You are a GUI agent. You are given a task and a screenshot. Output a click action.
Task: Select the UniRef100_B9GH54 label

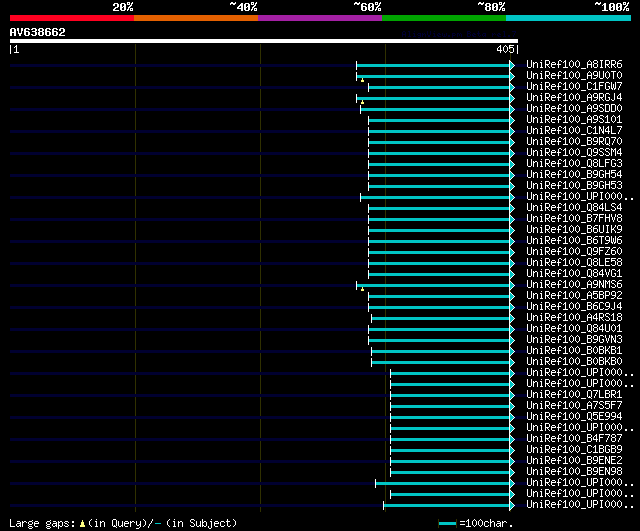pos(574,175)
